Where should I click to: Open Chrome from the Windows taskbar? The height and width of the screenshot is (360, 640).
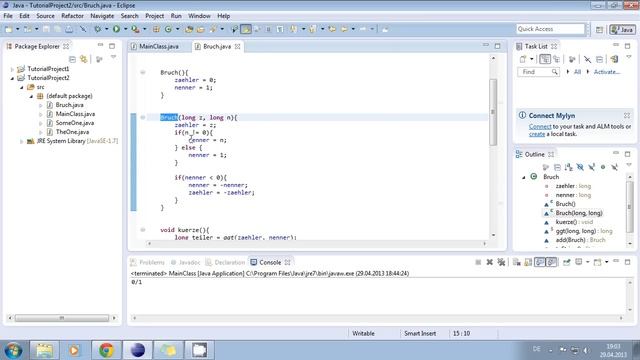point(106,350)
